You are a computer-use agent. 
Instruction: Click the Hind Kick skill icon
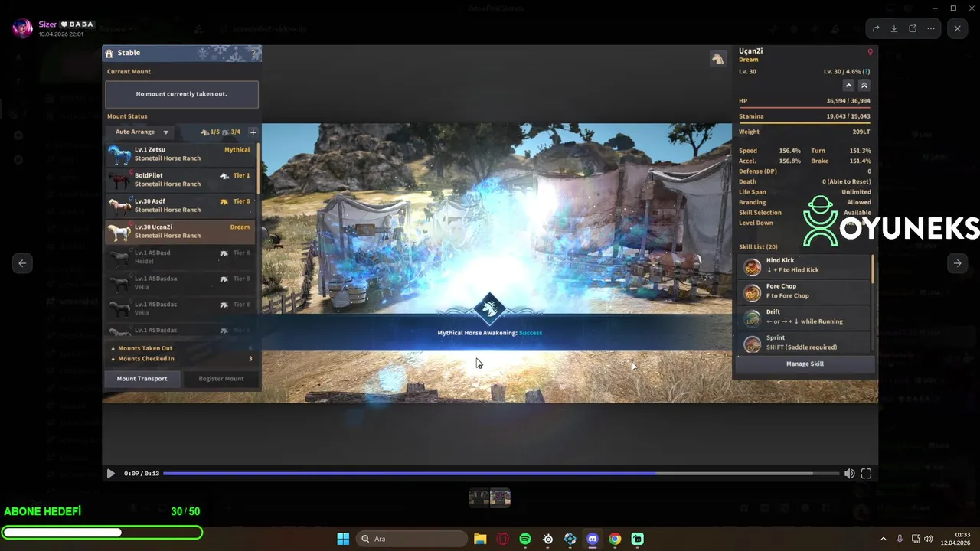[753, 266]
